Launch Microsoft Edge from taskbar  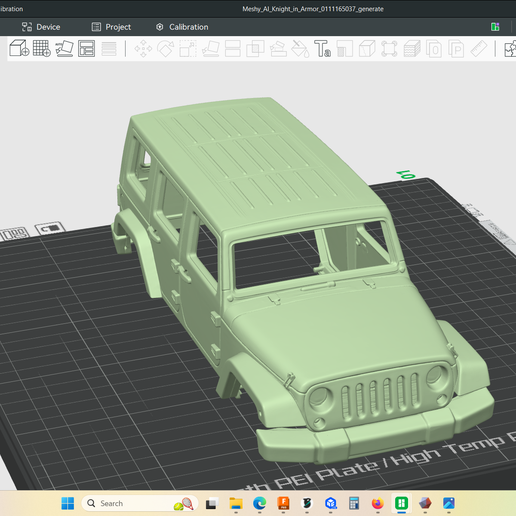coord(259,503)
